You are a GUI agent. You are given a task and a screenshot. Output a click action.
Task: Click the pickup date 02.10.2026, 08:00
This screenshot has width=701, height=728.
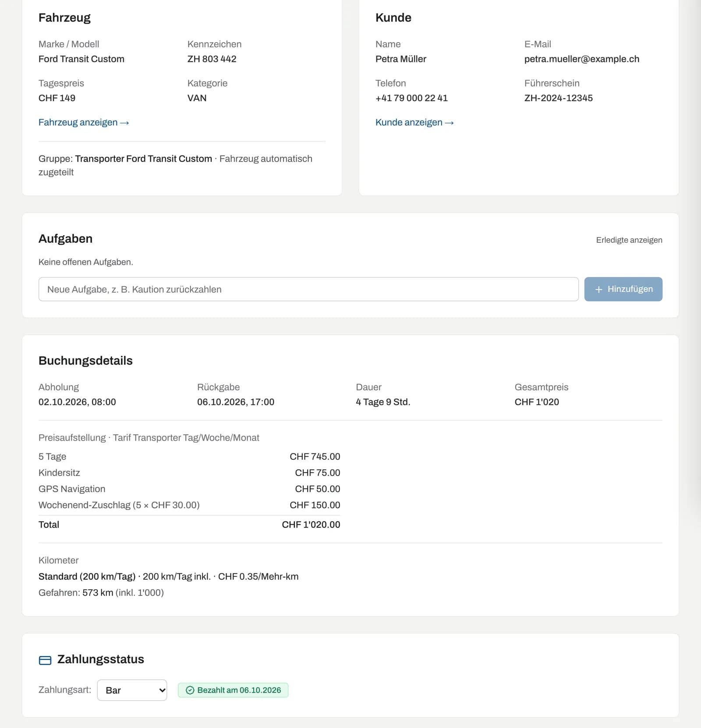click(x=77, y=402)
